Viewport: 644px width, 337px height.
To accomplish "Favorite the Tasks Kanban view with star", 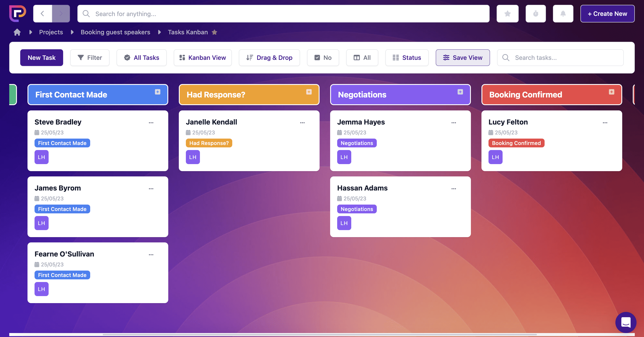I will click(x=214, y=32).
